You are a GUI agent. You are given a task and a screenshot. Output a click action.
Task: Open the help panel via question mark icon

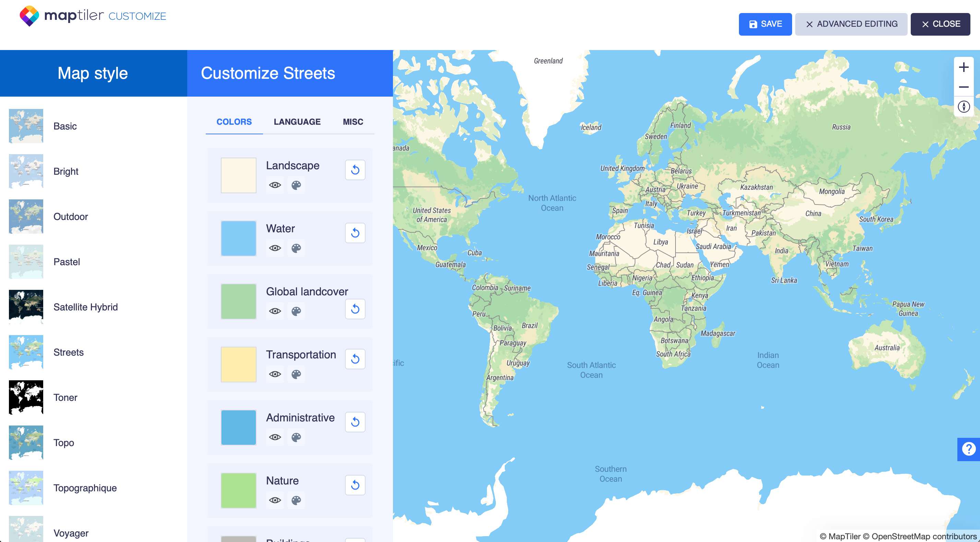(x=969, y=449)
